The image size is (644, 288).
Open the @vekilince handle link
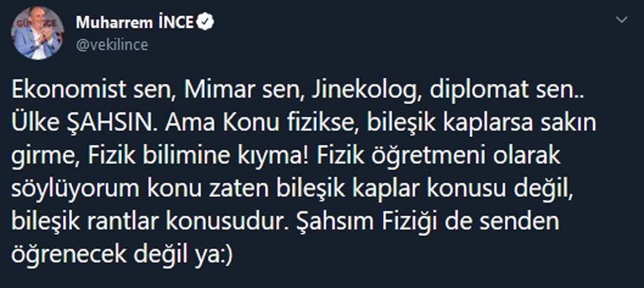(x=111, y=45)
